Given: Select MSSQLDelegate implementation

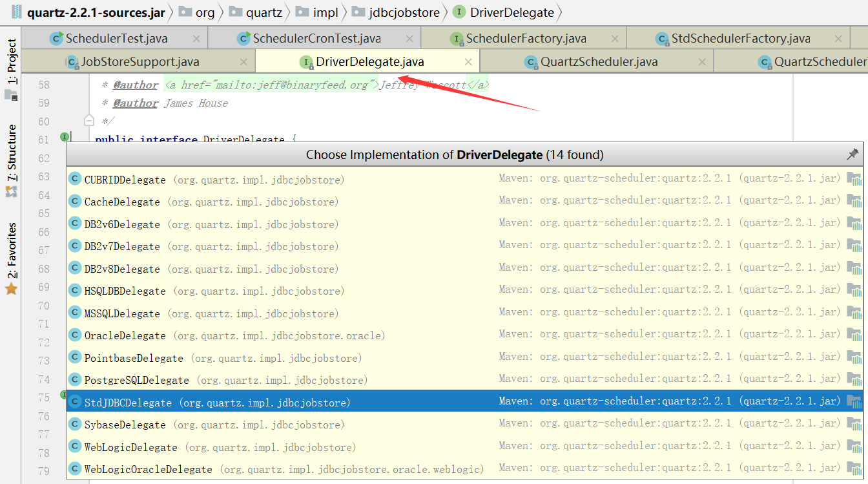Looking at the screenshot, I should click(464, 313).
